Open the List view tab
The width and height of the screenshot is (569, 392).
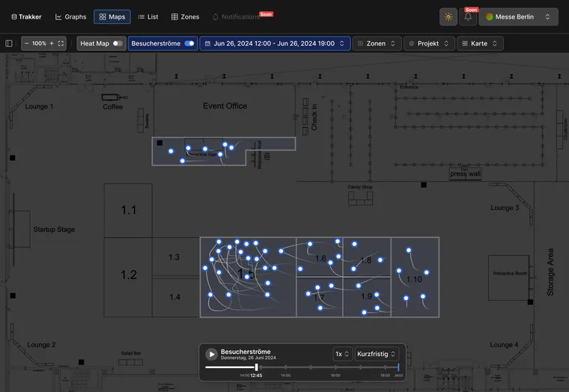[148, 16]
